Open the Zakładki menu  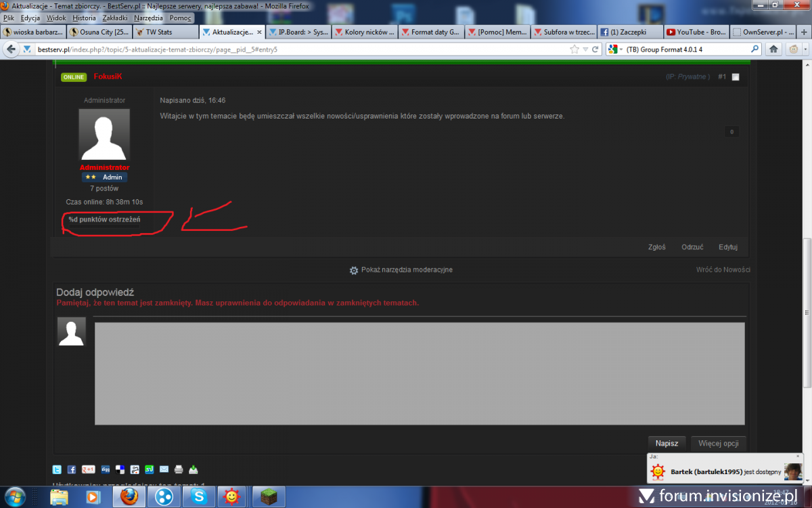coord(114,18)
